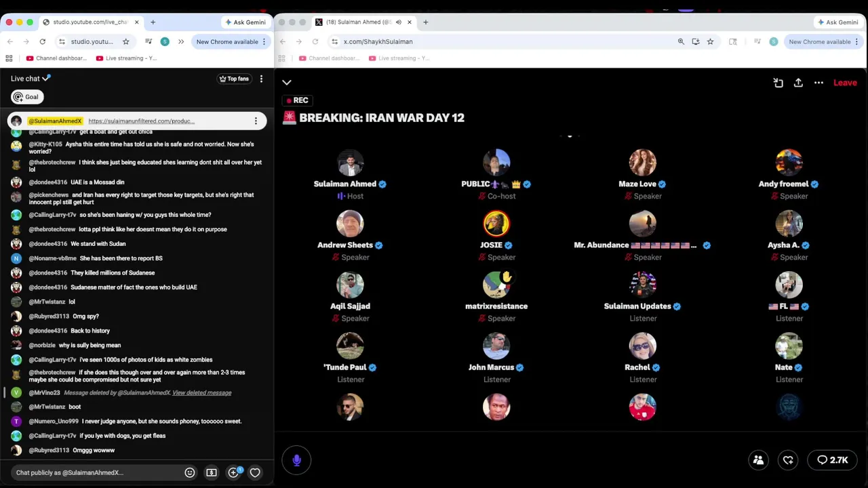This screenshot has height=488, width=868.
Task: Open Rachel listener avatar
Action: coord(642,346)
